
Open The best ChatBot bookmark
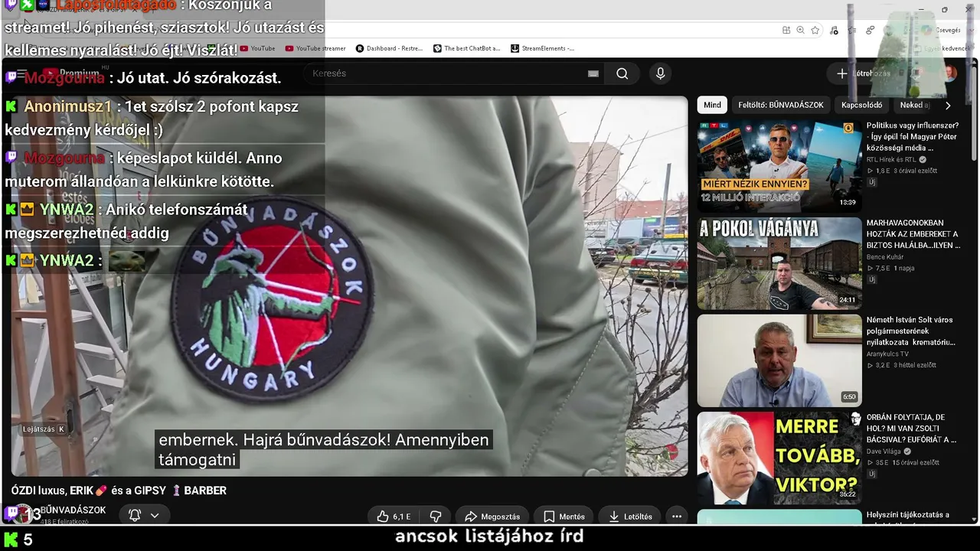(x=466, y=48)
